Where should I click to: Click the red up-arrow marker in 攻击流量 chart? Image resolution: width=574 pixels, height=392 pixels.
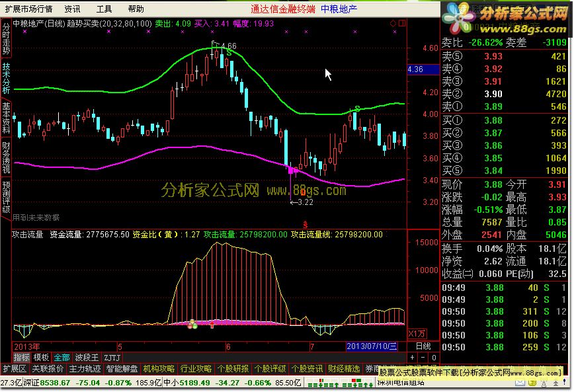pos(212,325)
